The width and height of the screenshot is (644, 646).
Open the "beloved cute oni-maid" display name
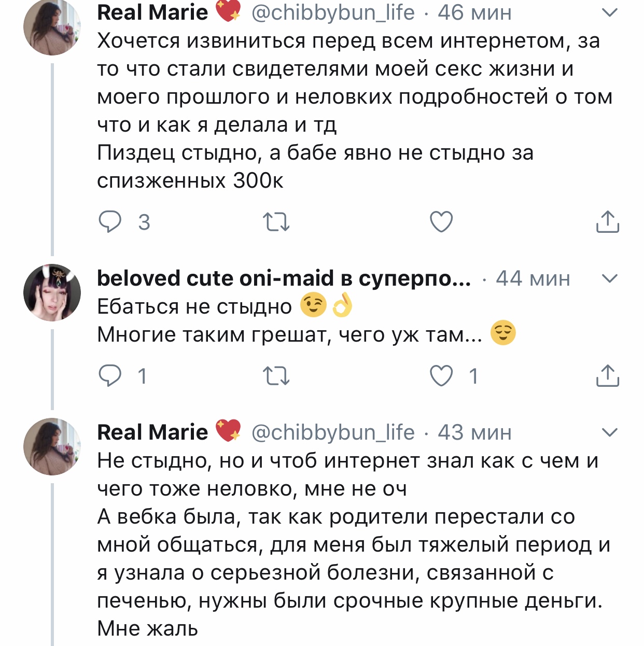click(x=284, y=278)
